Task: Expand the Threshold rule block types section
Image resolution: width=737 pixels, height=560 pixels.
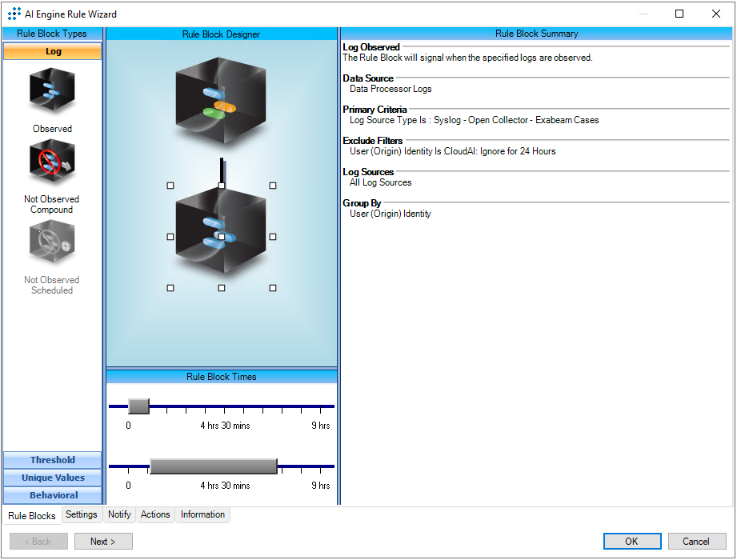Action: (53, 460)
